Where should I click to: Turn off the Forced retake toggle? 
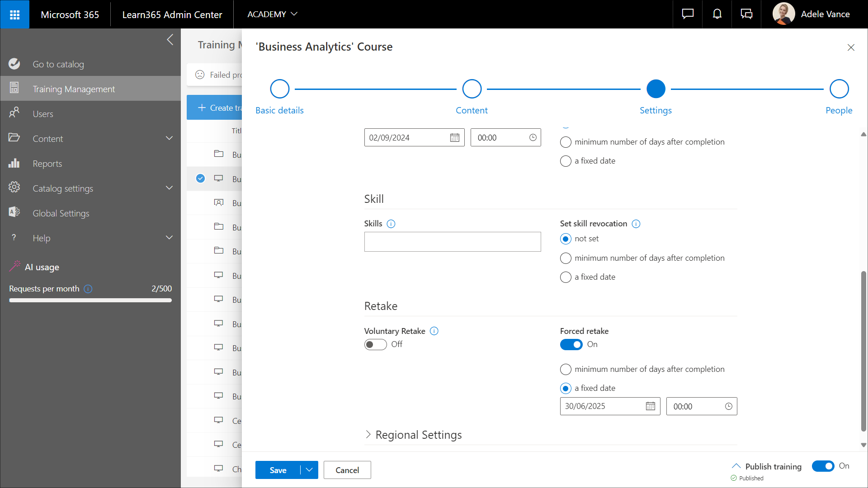(571, 345)
